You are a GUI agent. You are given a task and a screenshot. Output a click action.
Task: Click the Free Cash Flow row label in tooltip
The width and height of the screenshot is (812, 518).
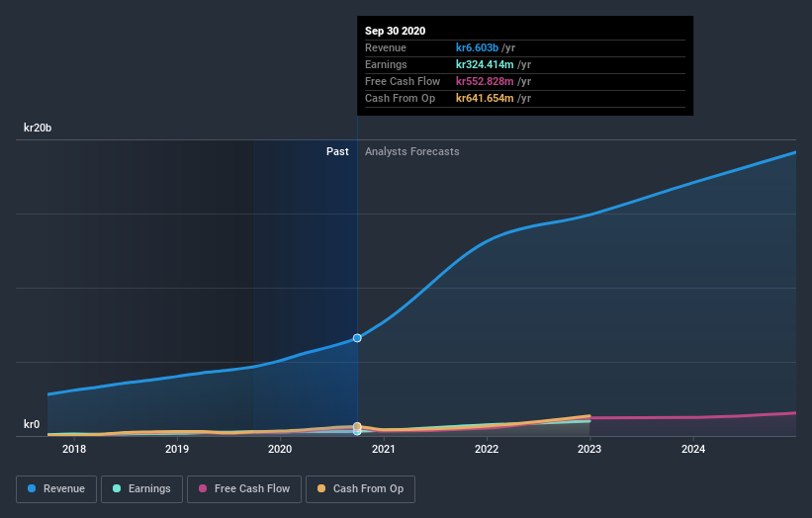click(403, 81)
